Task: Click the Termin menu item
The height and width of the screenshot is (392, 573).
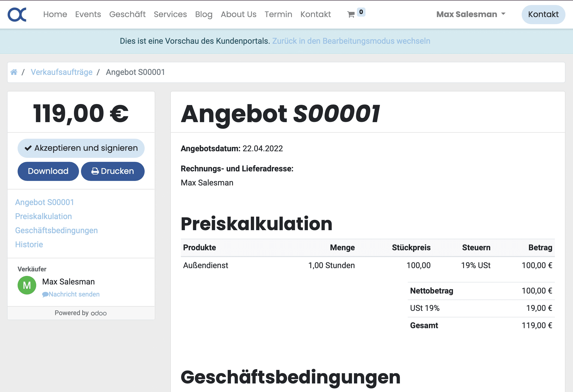Action: click(x=278, y=14)
